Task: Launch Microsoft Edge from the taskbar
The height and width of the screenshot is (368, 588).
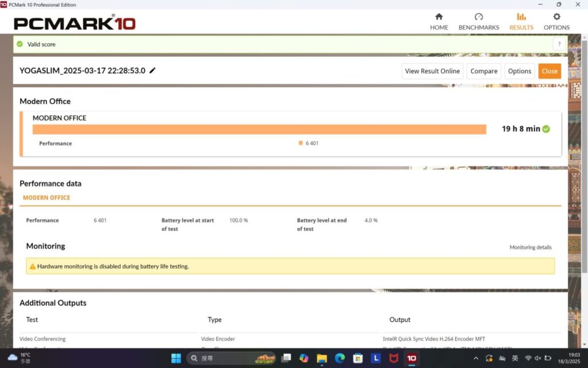Action: [x=340, y=358]
